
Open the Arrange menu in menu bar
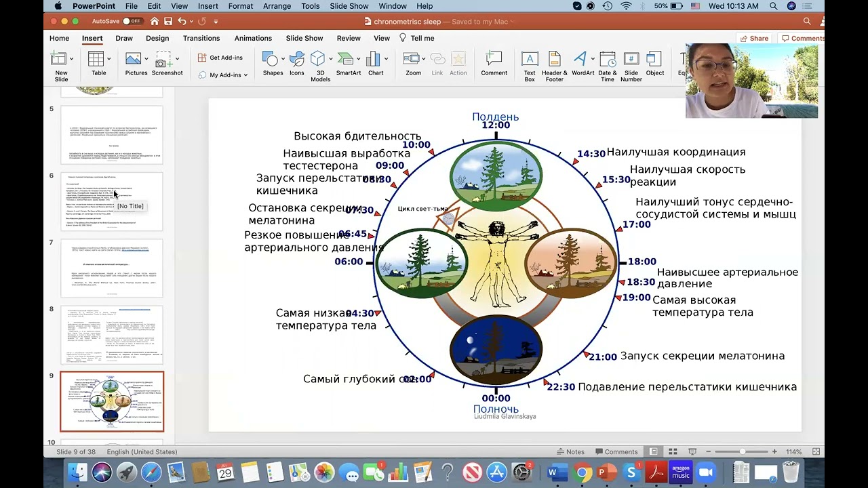pos(277,6)
